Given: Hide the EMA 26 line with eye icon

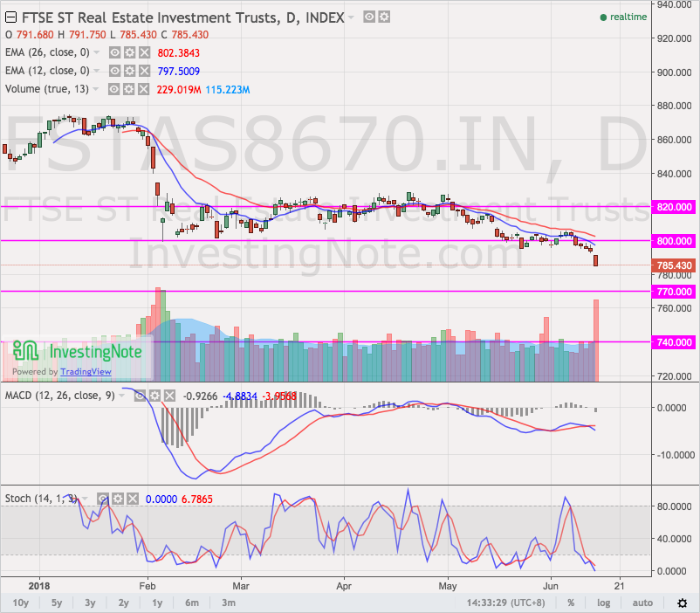Looking at the screenshot, I should [114, 52].
